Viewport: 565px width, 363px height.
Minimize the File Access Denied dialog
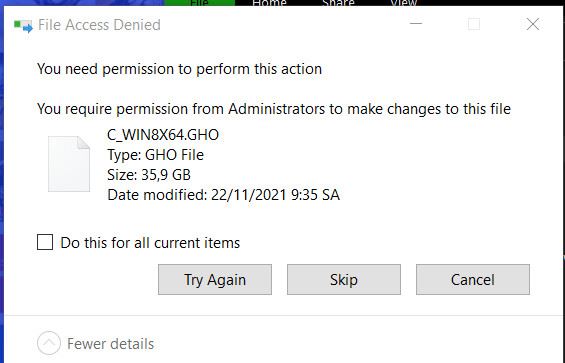(416, 24)
